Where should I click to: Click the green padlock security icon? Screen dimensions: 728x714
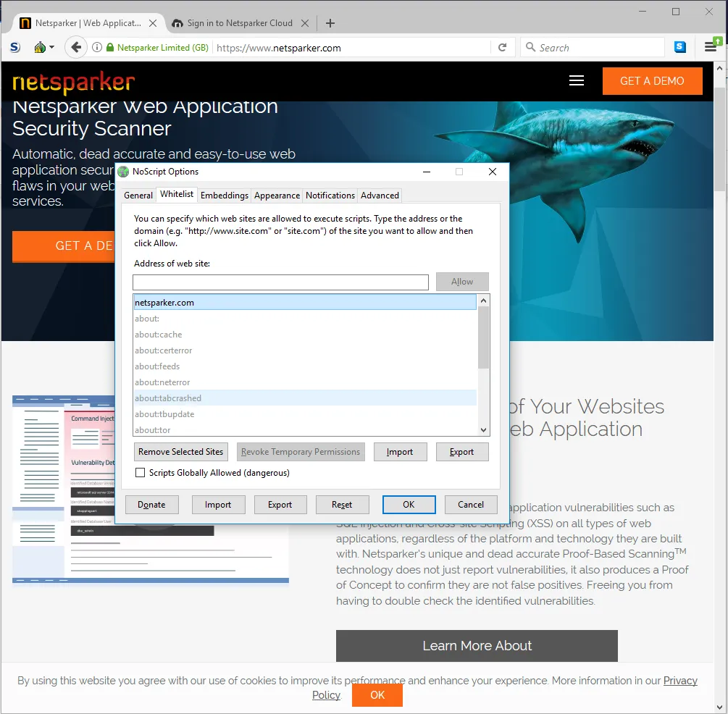110,47
